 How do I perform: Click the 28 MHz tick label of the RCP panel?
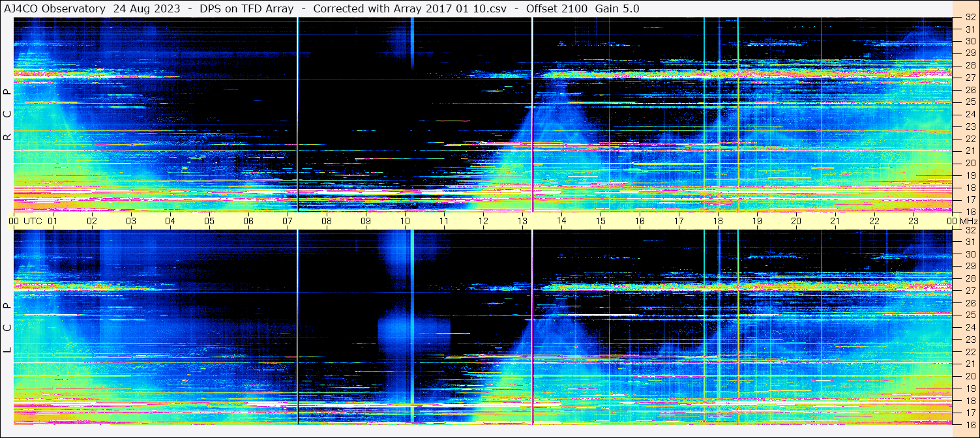[x=970, y=65]
